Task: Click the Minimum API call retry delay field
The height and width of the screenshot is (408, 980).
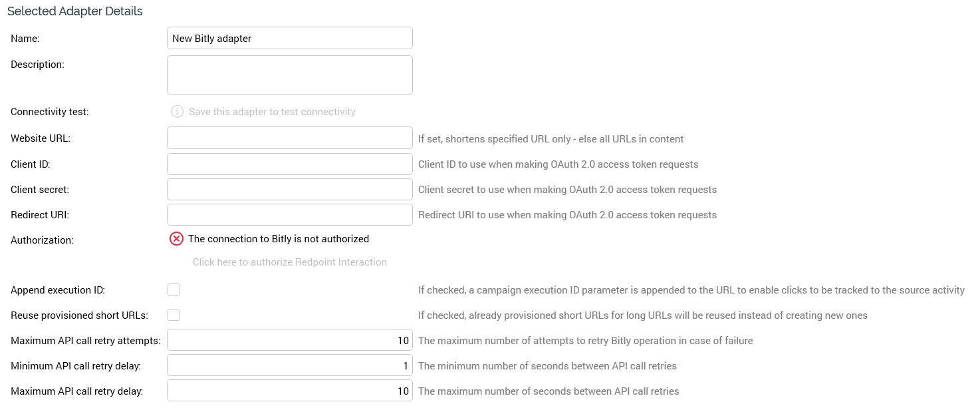Action: 289,365
